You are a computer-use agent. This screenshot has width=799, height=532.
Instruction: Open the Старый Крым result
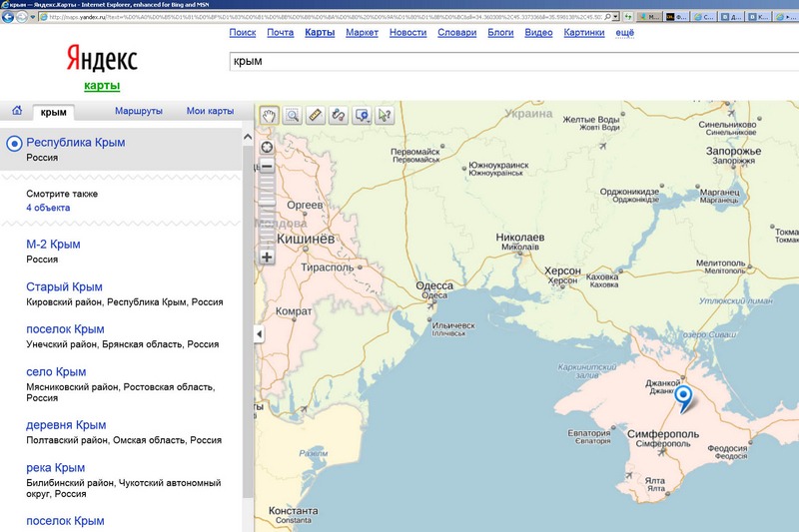[64, 286]
